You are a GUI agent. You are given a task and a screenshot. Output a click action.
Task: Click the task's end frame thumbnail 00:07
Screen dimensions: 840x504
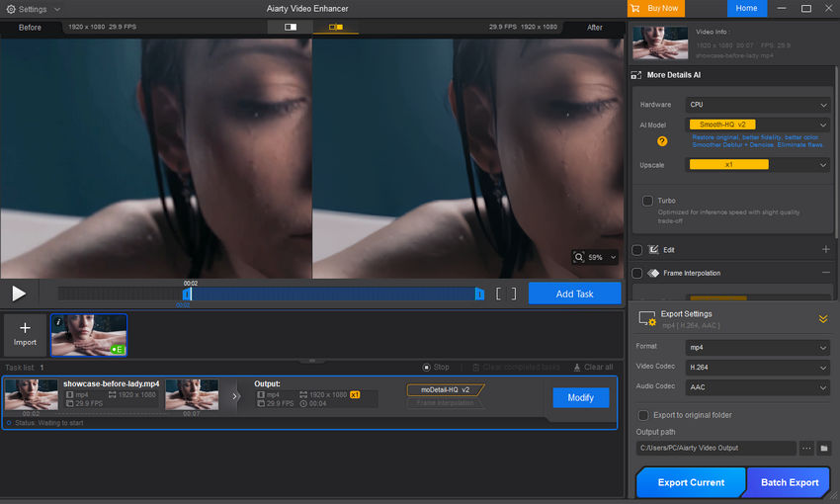192,394
